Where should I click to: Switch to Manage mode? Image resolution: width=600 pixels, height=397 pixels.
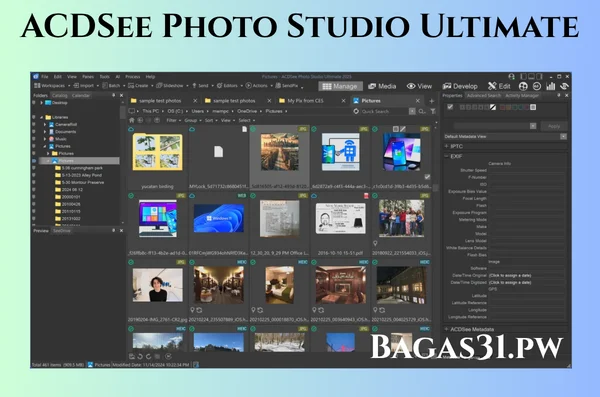pyautogui.click(x=340, y=86)
